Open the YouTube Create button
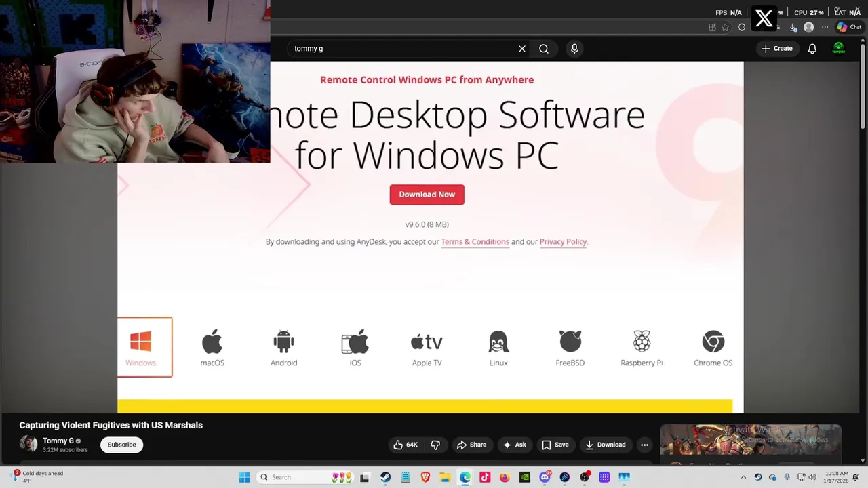The image size is (868, 488). pos(777,49)
